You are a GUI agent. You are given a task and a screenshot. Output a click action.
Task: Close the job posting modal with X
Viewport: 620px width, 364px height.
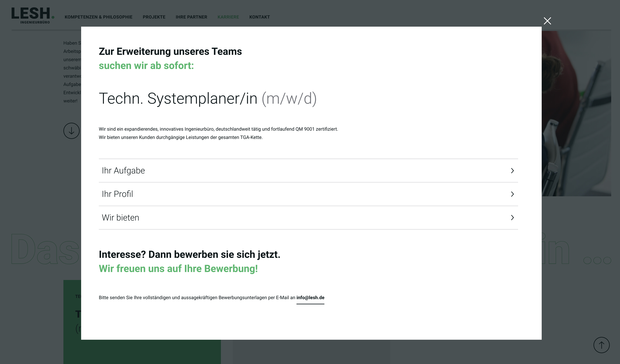pos(547,21)
